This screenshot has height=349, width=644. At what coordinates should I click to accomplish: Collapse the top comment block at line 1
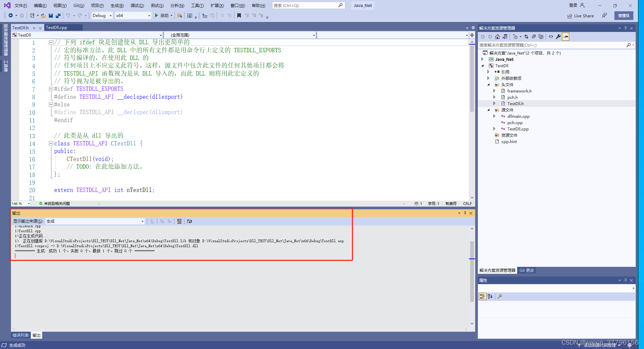[51, 42]
